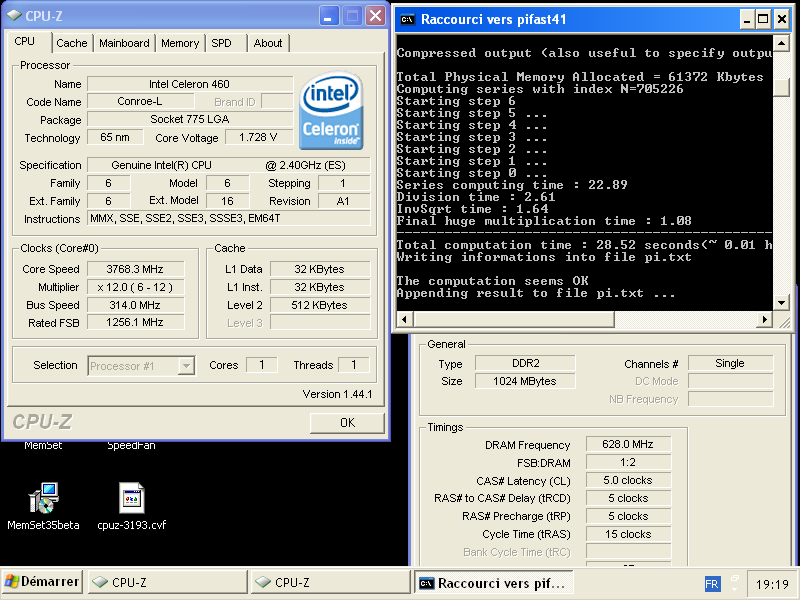800x600 pixels.
Task: Click the command prompt title bar icon
Action: (x=407, y=19)
